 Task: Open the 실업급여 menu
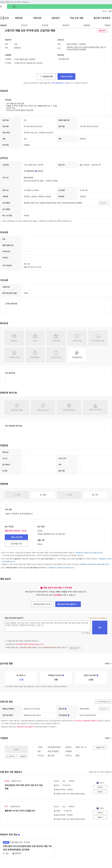click(56, 18)
